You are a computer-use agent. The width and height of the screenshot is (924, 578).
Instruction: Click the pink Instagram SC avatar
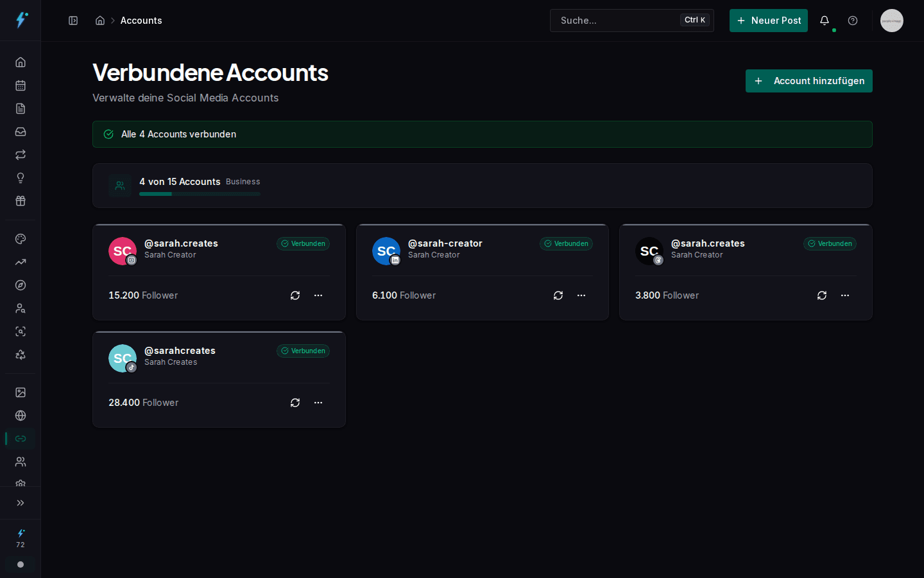coord(123,251)
